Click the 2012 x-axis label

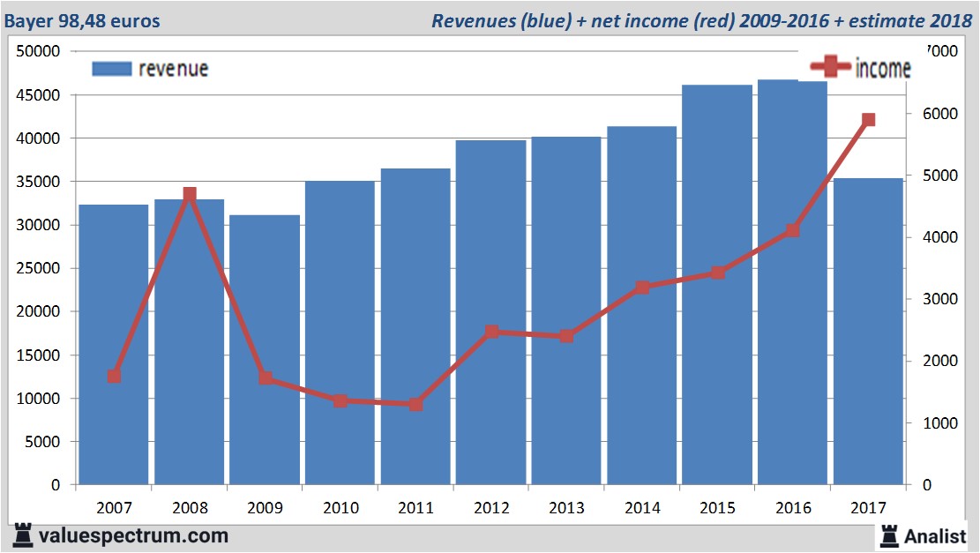[x=491, y=507]
